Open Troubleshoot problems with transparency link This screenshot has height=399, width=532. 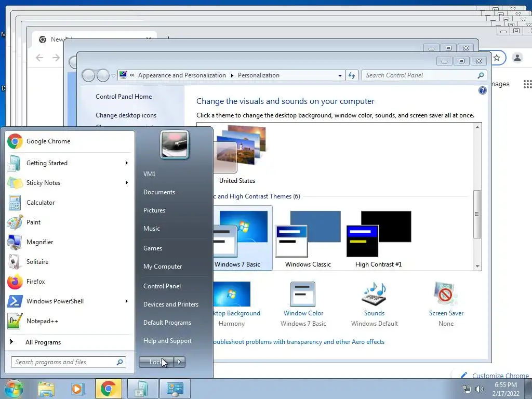(x=299, y=342)
